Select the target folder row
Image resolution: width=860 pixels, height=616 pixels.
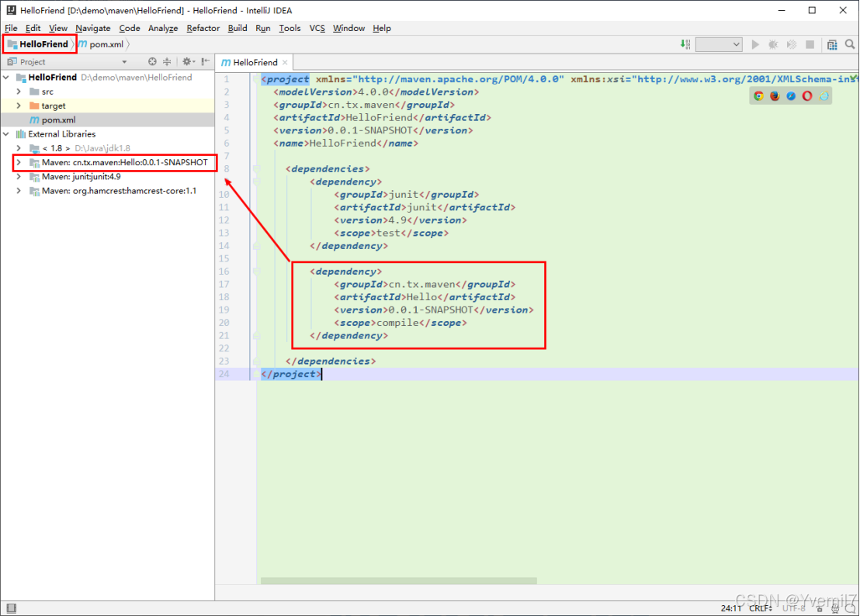pyautogui.click(x=107, y=106)
